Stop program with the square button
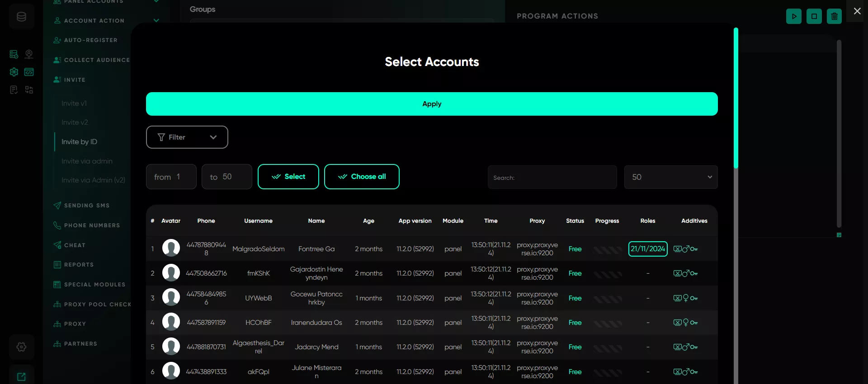The width and height of the screenshot is (868, 384). tap(814, 16)
